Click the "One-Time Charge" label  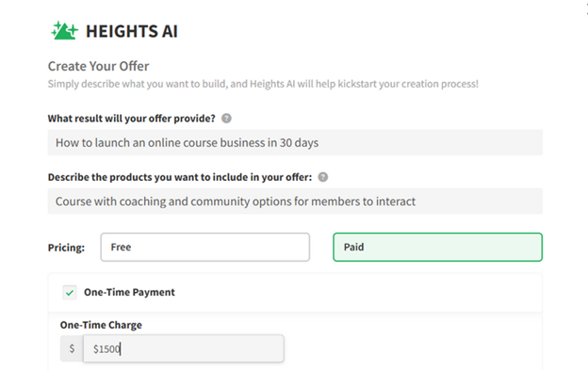(101, 325)
